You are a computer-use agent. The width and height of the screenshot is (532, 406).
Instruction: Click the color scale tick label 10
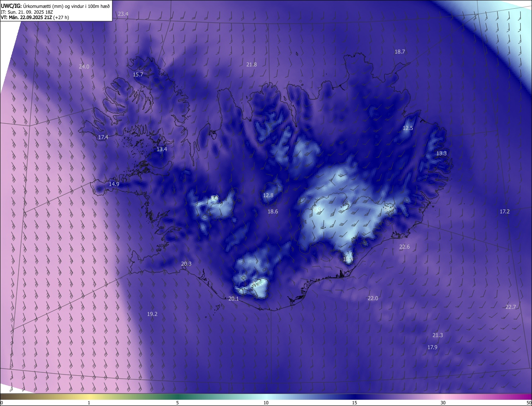(x=266, y=403)
